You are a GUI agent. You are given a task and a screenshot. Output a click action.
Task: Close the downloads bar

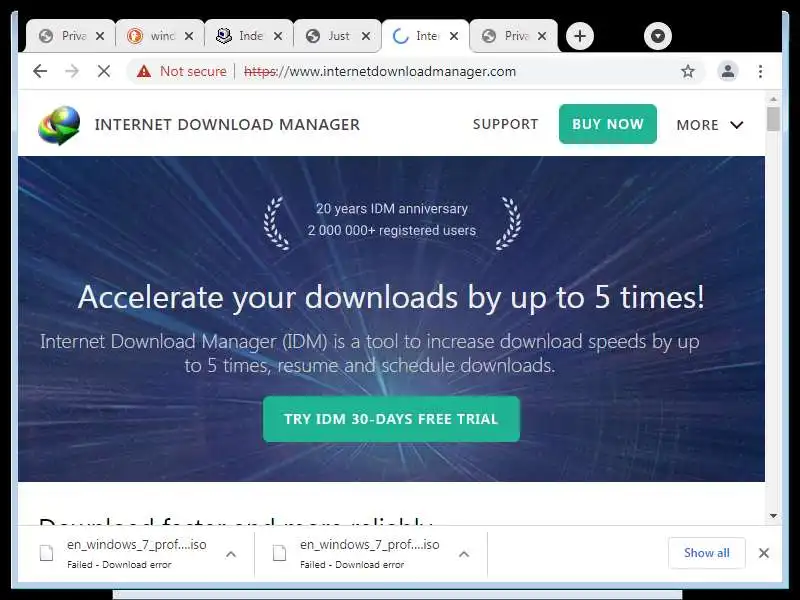point(764,553)
